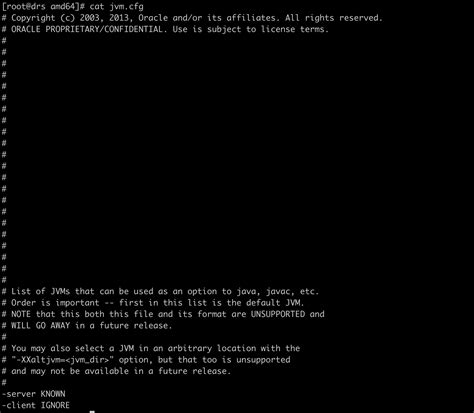Screen dimensions: 474x413
Task: Click the 'Order is important' comment line
Action: click(153, 303)
